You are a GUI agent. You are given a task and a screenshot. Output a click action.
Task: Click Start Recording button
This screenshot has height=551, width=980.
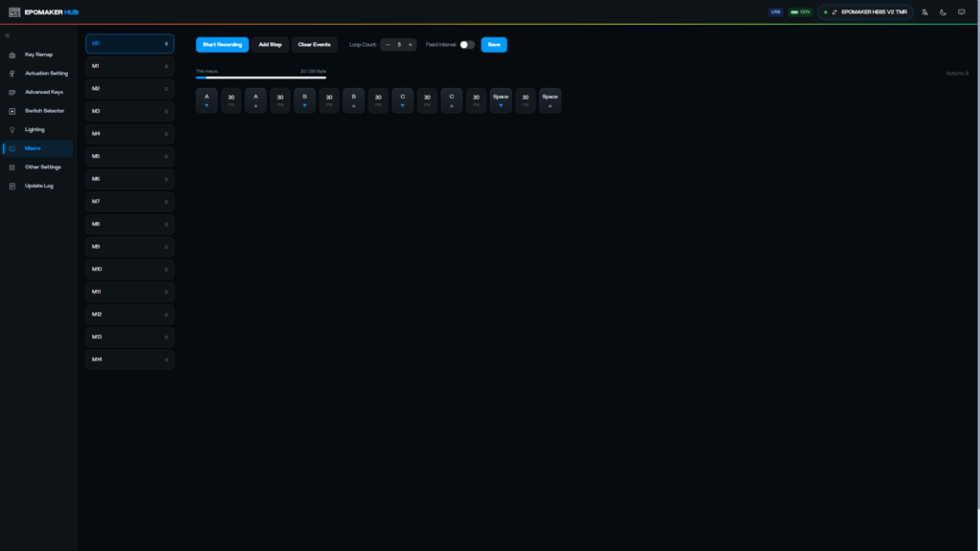[222, 44]
